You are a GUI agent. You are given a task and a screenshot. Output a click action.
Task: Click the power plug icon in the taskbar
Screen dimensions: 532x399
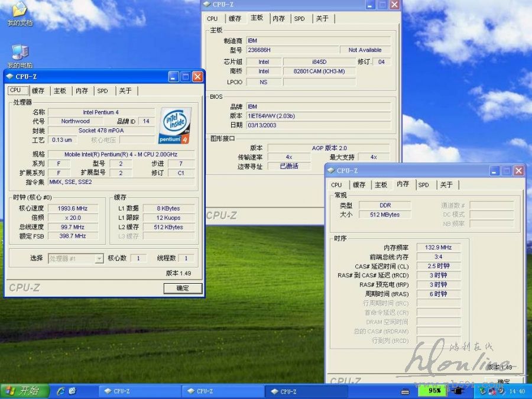458,391
